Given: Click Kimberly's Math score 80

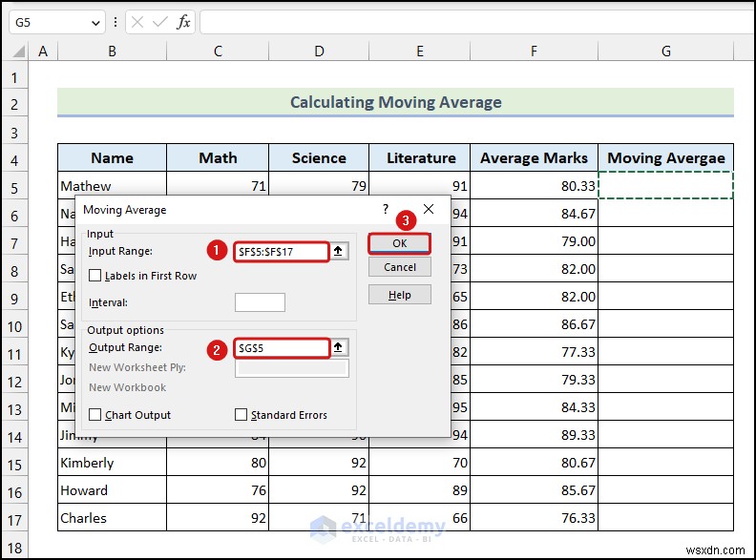Looking at the screenshot, I should pos(218,463).
